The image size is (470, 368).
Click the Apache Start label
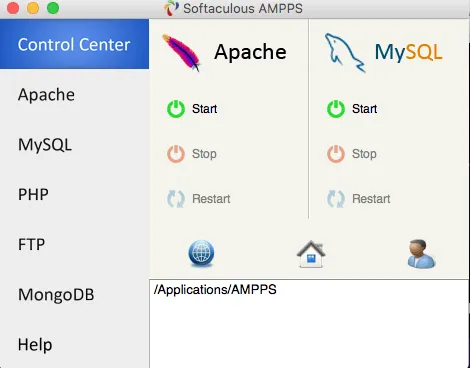[x=204, y=109]
